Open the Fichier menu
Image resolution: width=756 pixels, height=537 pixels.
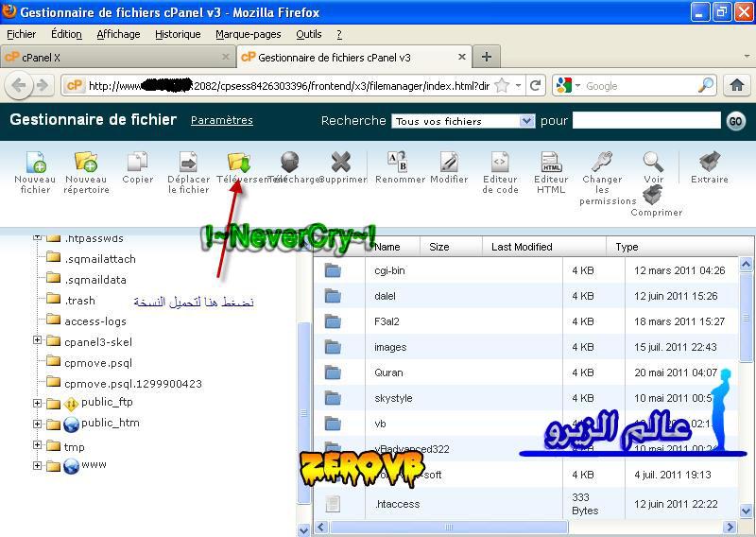point(21,34)
